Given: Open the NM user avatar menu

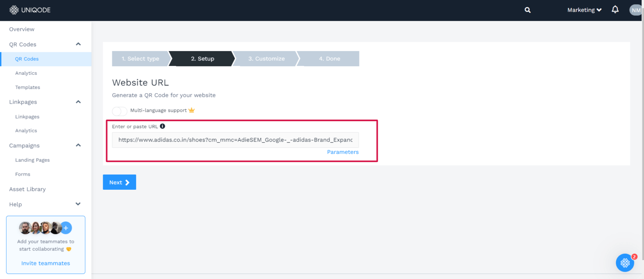Looking at the screenshot, I should pos(636,10).
